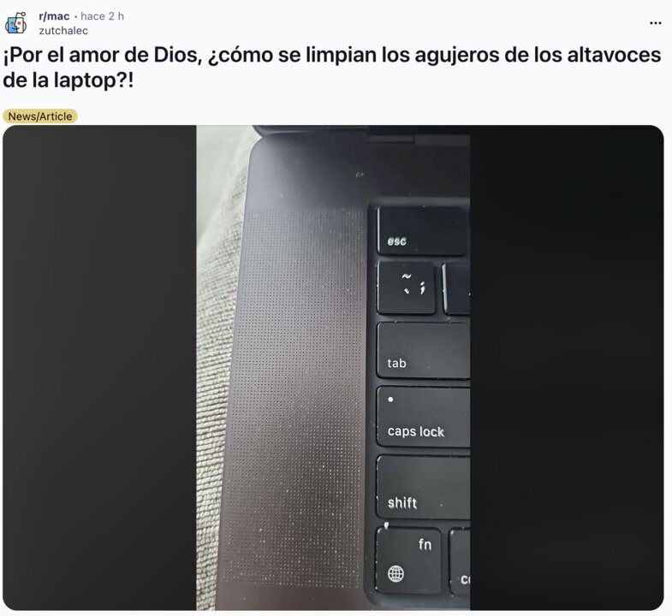Open zutchalec's user profile
Image resolution: width=672 pixels, height=616 pixels.
(63, 31)
